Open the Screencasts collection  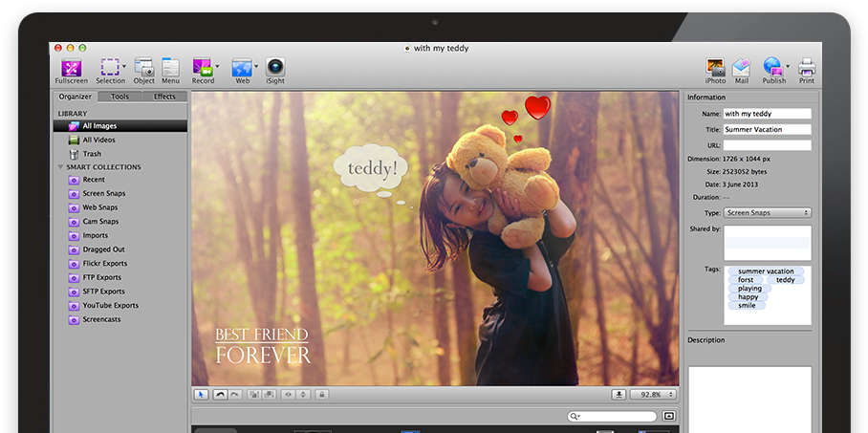(120, 319)
